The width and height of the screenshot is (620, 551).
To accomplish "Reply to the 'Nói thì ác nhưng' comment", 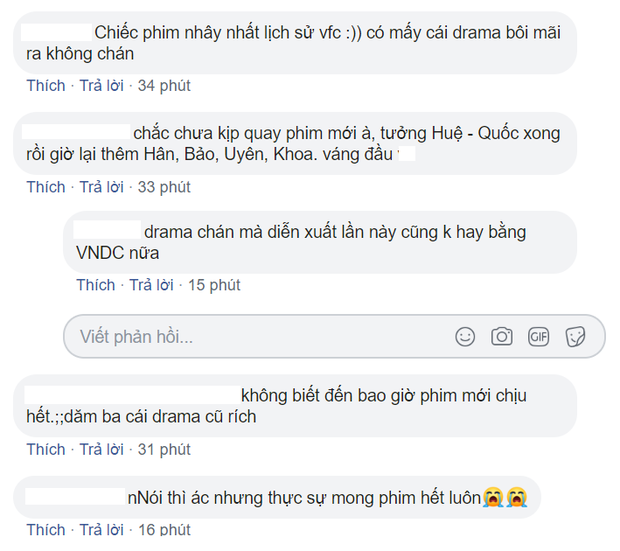I will coord(103,529).
